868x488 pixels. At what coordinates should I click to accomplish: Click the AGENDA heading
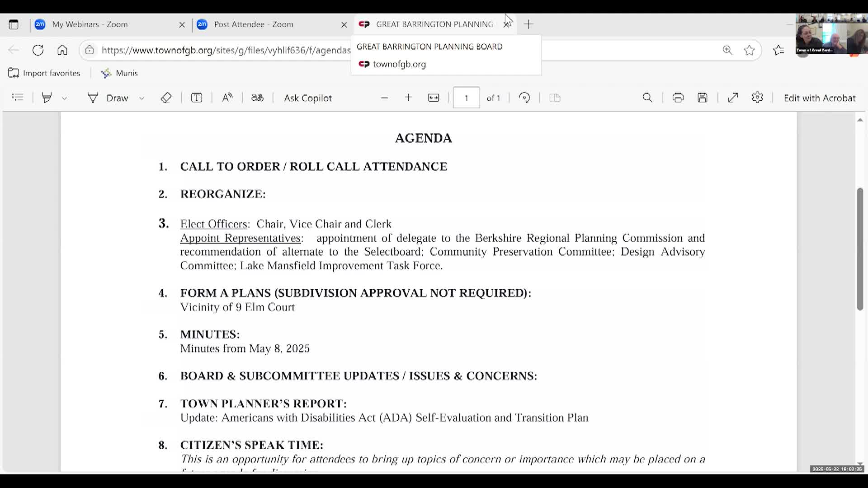point(424,138)
